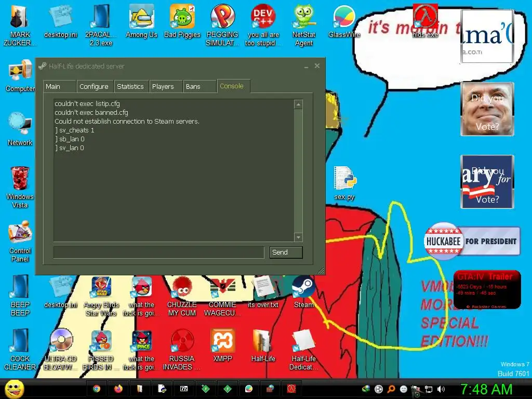Click the console command input field

159,252
